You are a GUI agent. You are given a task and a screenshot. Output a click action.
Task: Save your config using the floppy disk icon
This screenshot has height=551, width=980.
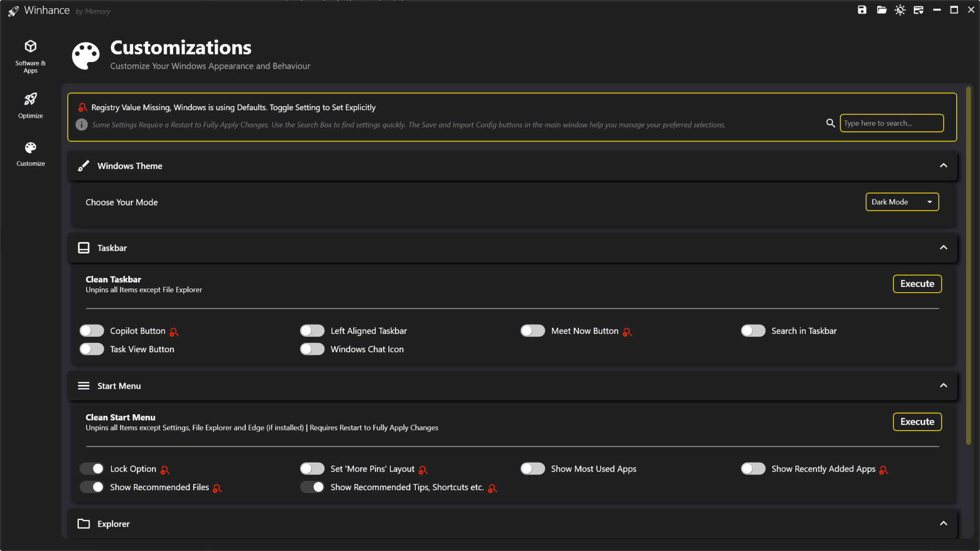pyautogui.click(x=862, y=10)
